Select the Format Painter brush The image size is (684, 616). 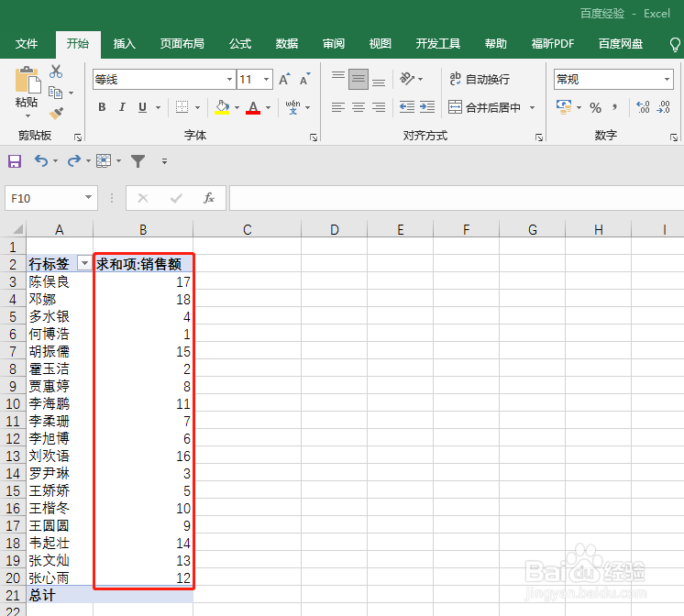point(56,113)
